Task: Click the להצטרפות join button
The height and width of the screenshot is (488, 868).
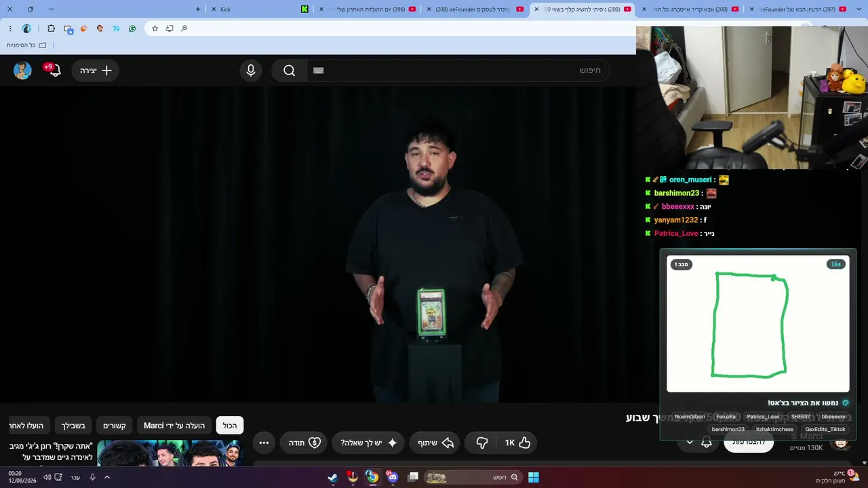Action: click(749, 443)
